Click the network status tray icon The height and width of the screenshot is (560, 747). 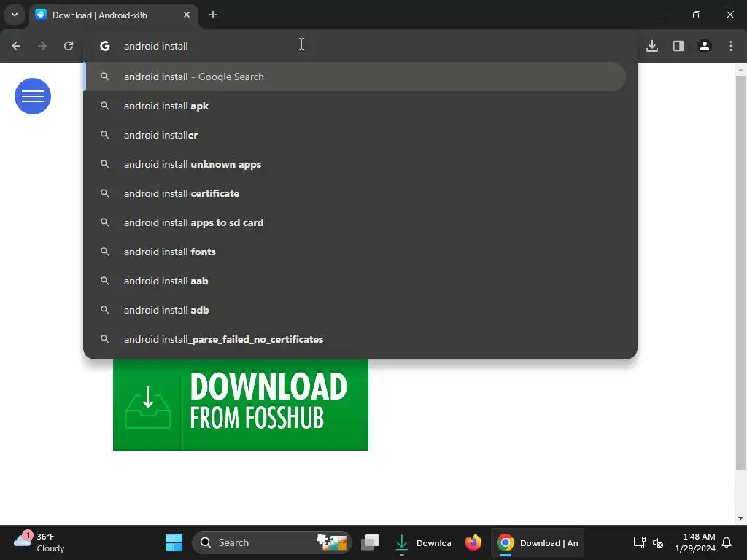[639, 542]
